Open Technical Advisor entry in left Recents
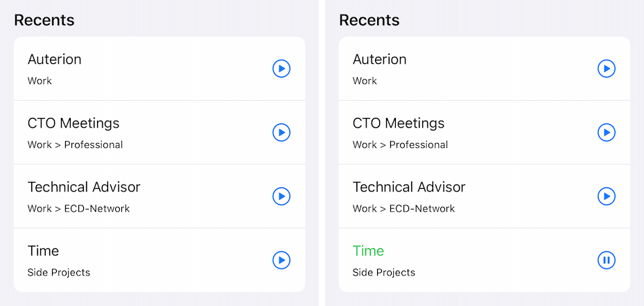This screenshot has width=644, height=306. [159, 196]
